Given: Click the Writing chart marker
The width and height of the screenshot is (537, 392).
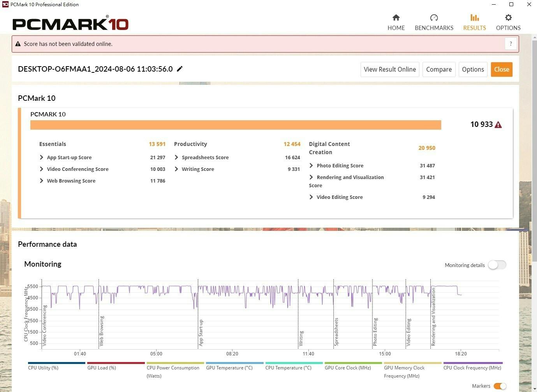Looking at the screenshot, I should (301, 338).
